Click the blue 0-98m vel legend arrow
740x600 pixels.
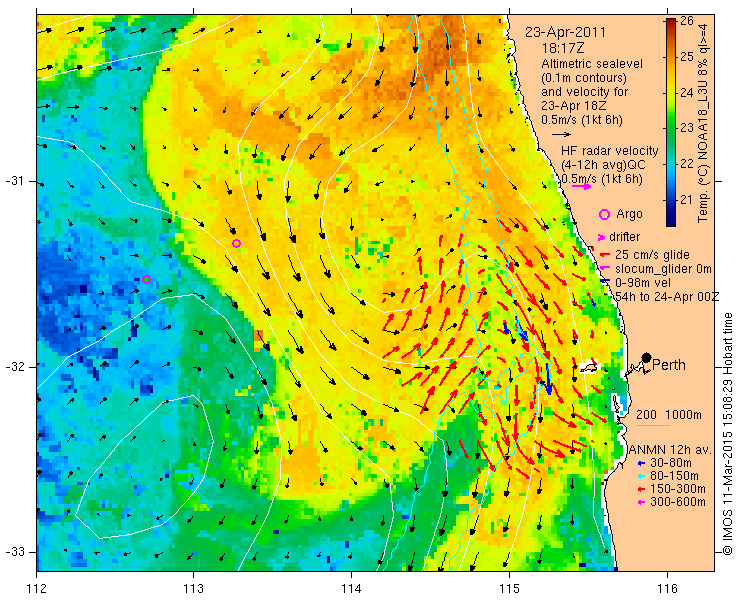click(604, 281)
